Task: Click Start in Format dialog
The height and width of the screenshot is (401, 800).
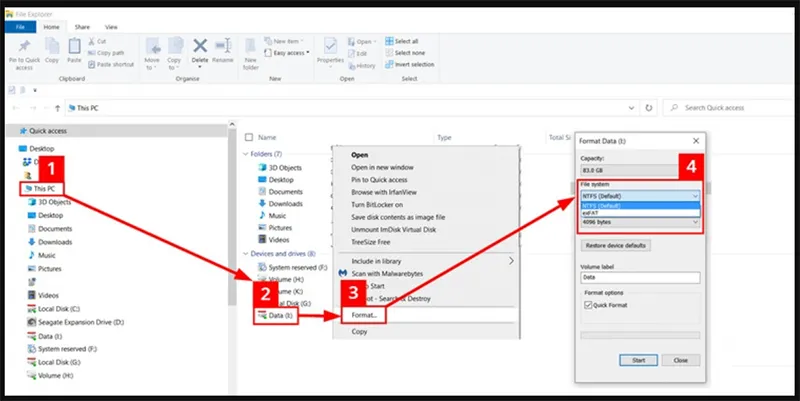Action: tap(638, 360)
